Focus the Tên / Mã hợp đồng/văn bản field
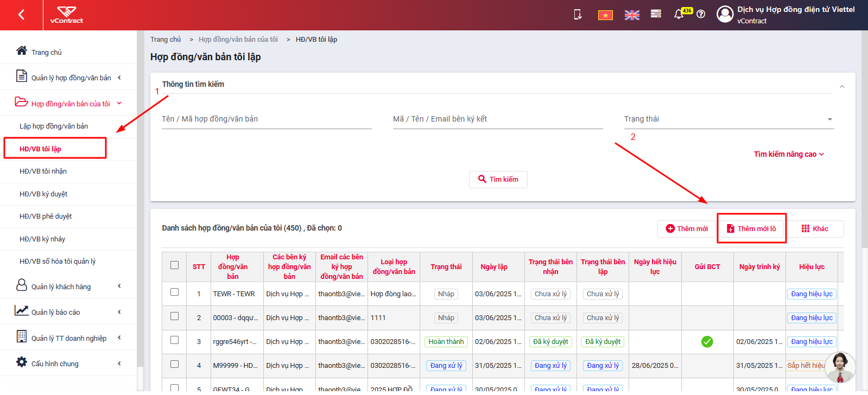 point(267,119)
